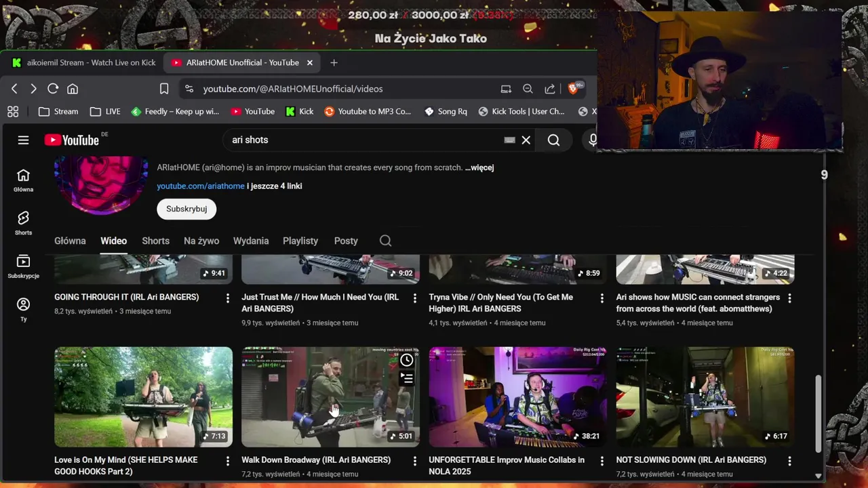This screenshot has height=488, width=868.
Task: Open the YouTube bookmark in bookmarks bar
Action: [252, 111]
